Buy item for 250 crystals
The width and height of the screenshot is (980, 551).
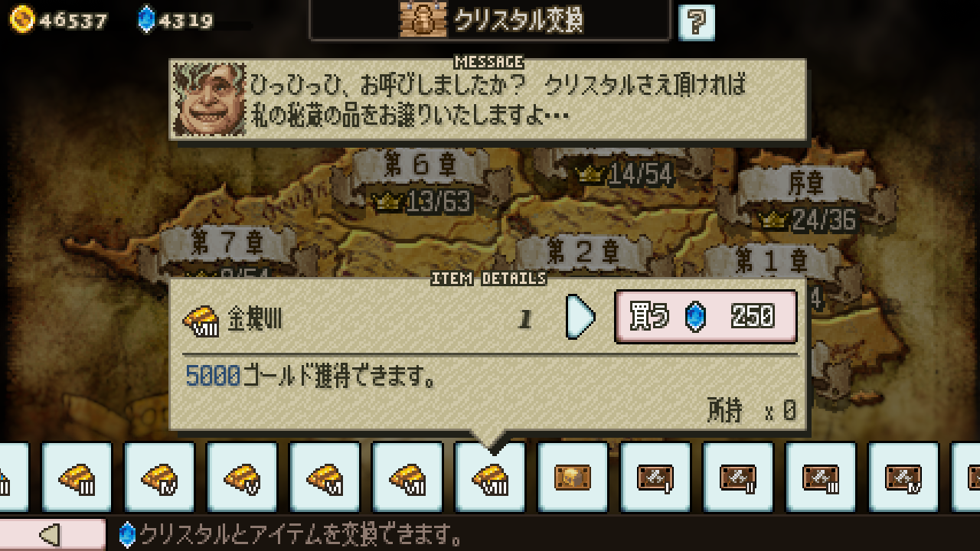pos(706,316)
